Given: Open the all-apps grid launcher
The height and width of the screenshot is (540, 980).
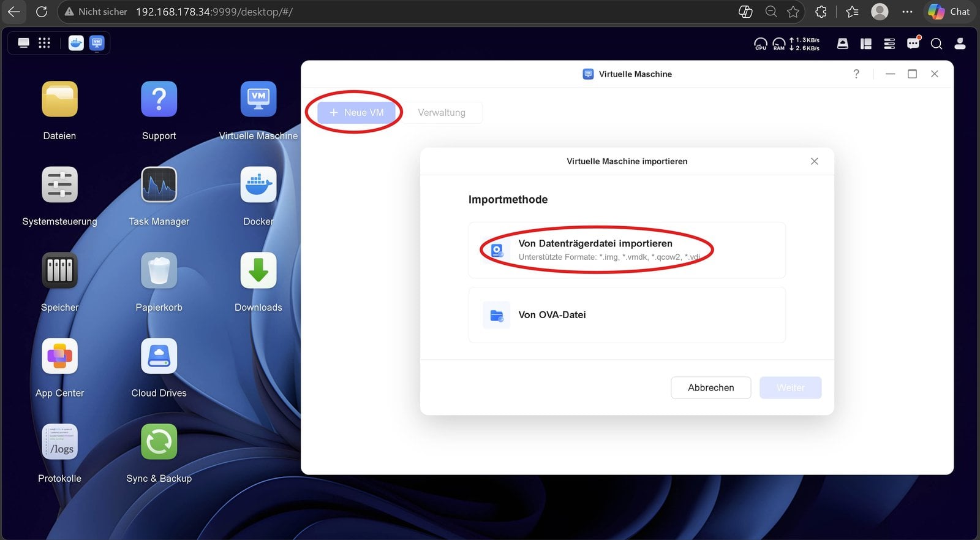Looking at the screenshot, I should pyautogui.click(x=44, y=43).
